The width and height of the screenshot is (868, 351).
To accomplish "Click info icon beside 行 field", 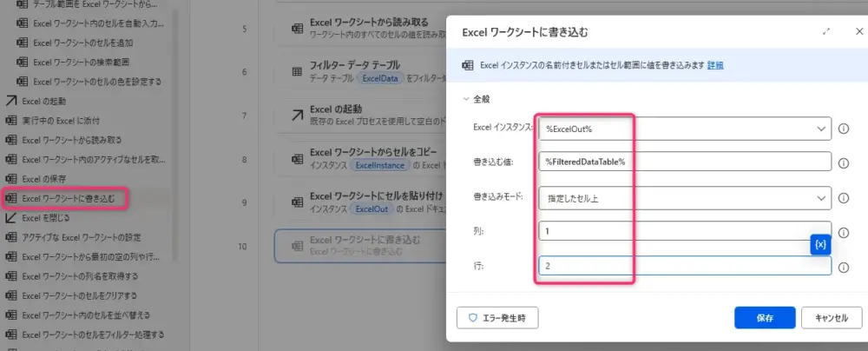I will (843, 267).
